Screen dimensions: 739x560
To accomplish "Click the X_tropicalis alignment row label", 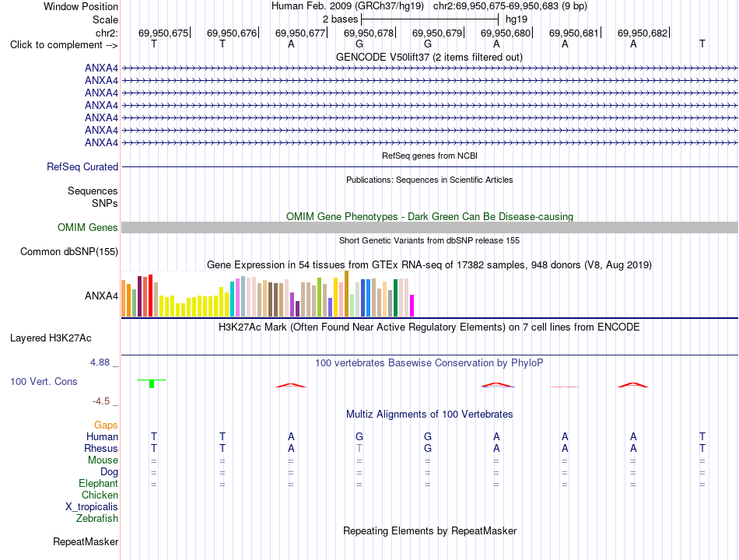I will [x=92, y=507].
